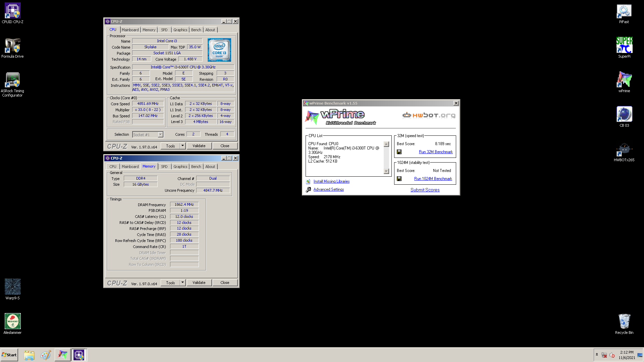Open About tab in top CPU-Z window
The height and width of the screenshot is (362, 644).
(x=210, y=30)
